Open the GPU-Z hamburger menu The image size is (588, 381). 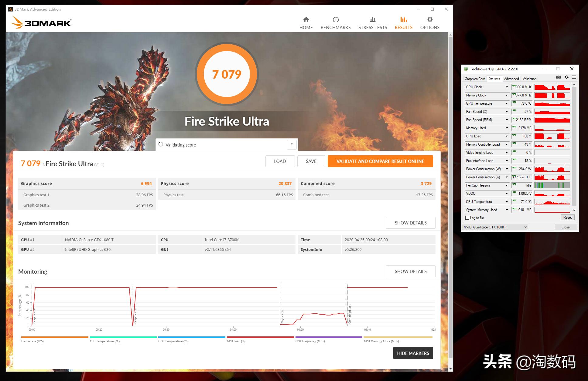pos(574,77)
